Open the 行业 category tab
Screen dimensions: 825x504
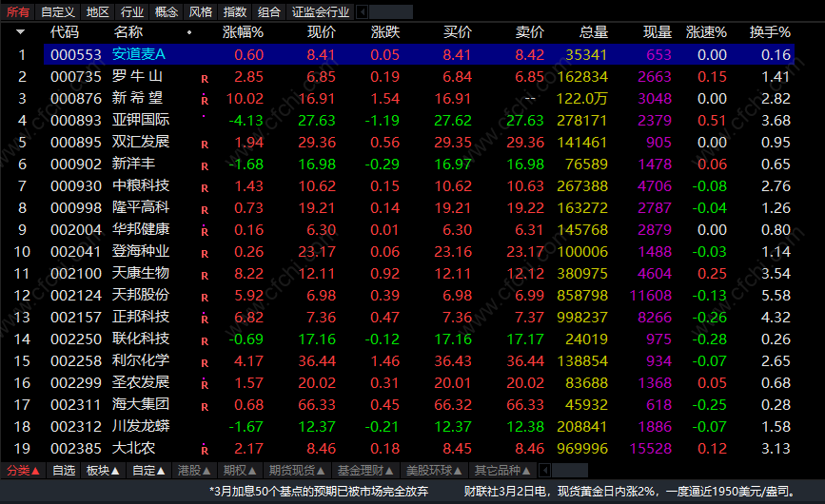click(x=132, y=11)
